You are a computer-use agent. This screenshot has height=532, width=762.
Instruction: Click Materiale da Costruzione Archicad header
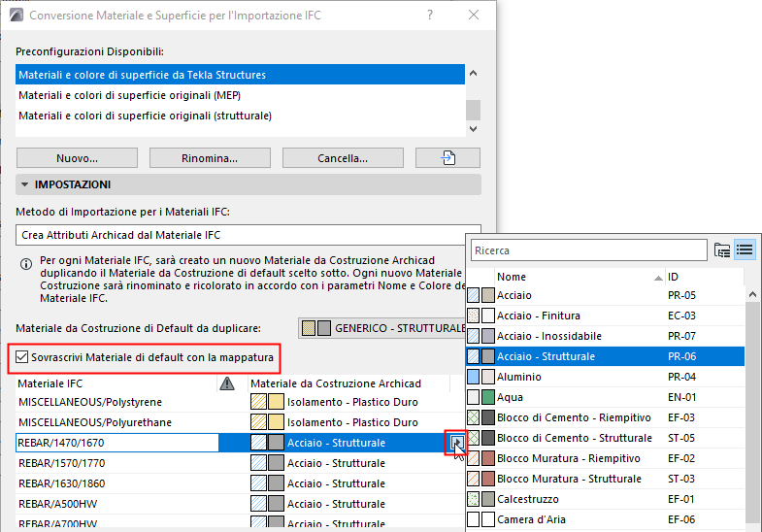(x=348, y=383)
